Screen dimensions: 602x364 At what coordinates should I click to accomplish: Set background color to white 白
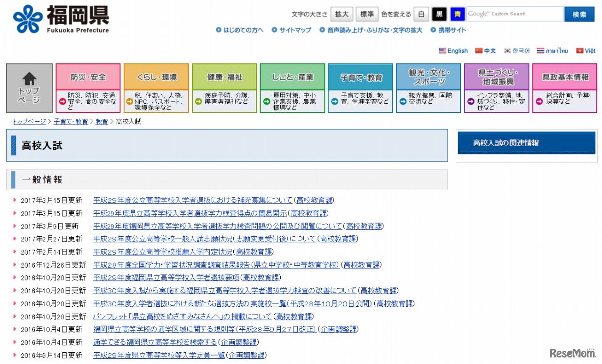pyautogui.click(x=421, y=14)
